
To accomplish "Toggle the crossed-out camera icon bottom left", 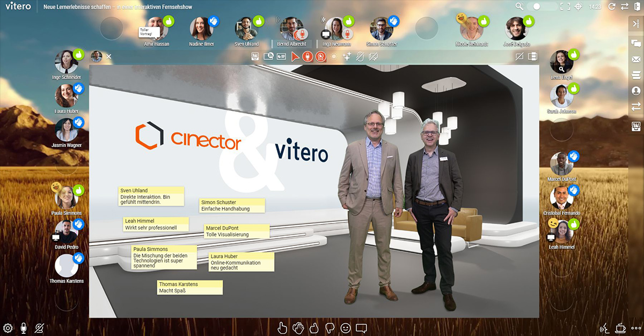I will pos(39,327).
